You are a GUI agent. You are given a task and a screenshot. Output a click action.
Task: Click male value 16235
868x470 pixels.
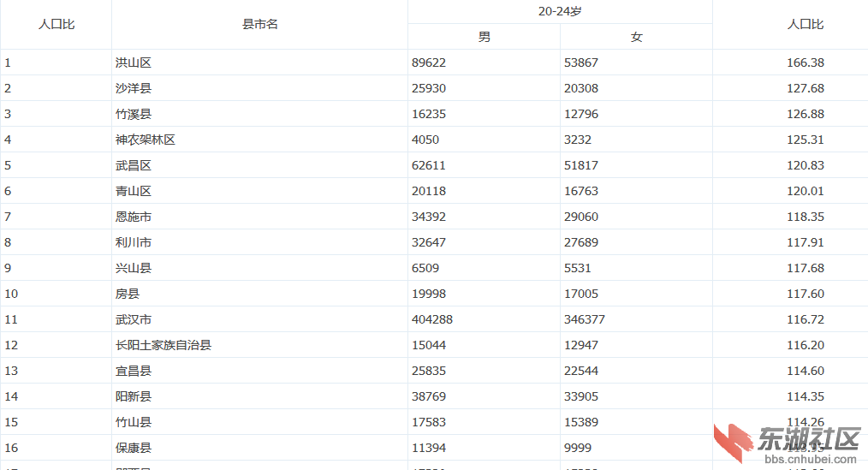[429, 114]
